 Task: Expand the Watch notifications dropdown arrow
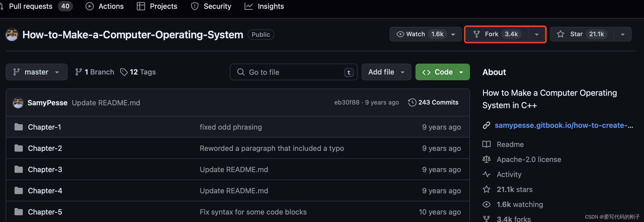pos(453,34)
